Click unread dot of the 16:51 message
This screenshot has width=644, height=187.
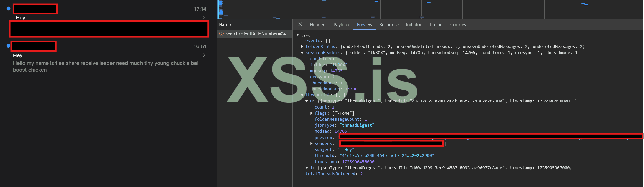[8, 46]
